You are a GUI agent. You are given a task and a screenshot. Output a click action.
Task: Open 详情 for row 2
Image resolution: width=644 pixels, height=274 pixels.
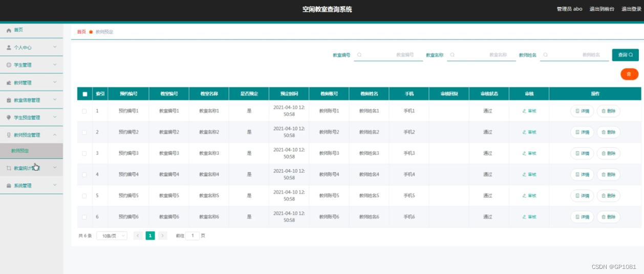[x=582, y=132]
